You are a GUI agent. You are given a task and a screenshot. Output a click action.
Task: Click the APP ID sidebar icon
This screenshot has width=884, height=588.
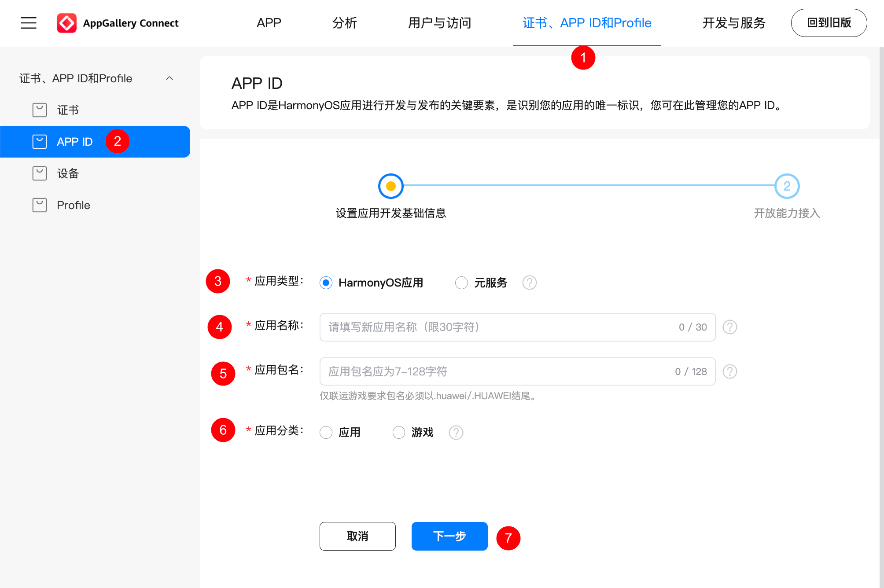pyautogui.click(x=40, y=141)
